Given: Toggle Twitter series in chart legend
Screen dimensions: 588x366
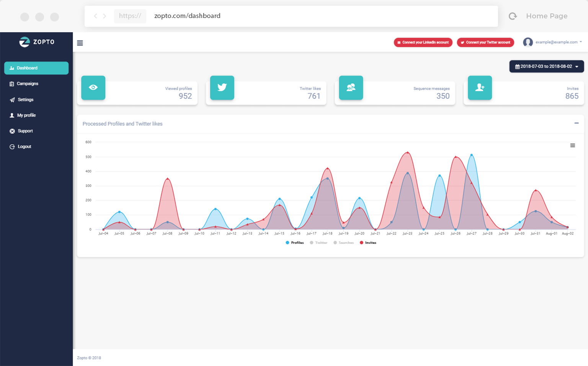Looking at the screenshot, I should click(x=319, y=243).
